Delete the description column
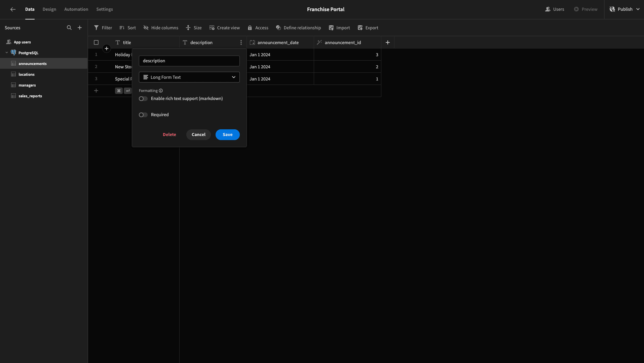644x363 pixels. click(169, 135)
